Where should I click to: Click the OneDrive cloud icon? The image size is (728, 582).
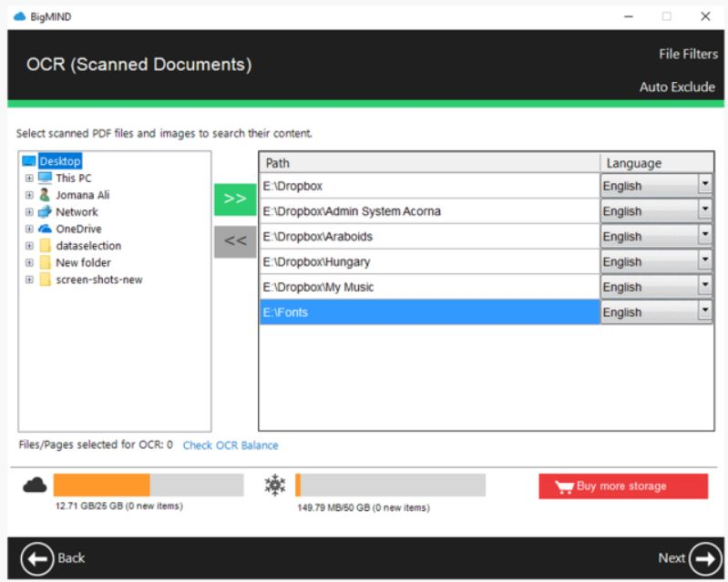[x=45, y=229]
